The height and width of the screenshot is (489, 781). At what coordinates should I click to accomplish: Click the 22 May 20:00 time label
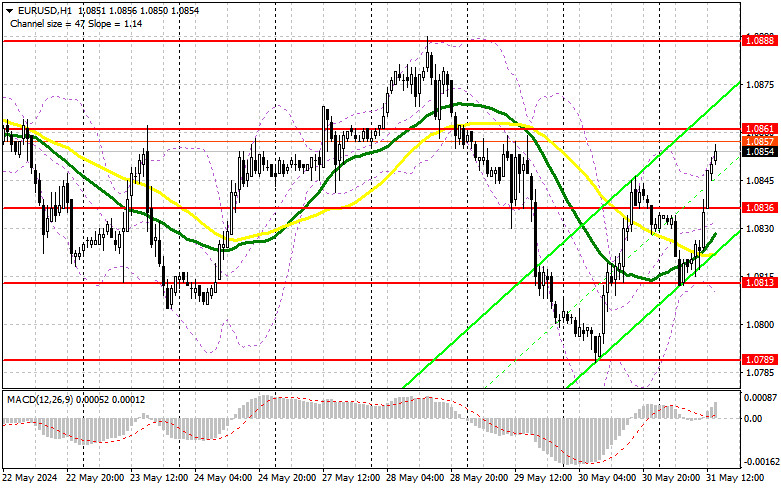coord(95,478)
